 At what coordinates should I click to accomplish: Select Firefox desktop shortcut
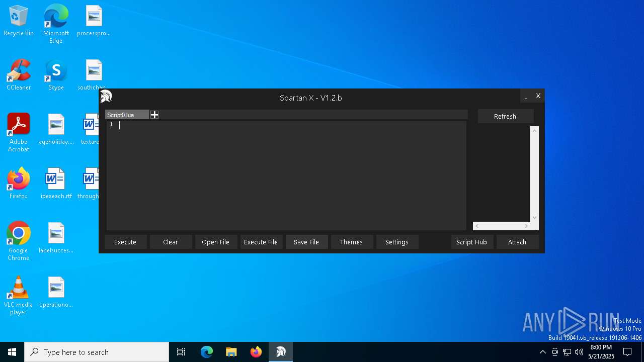[19, 184]
